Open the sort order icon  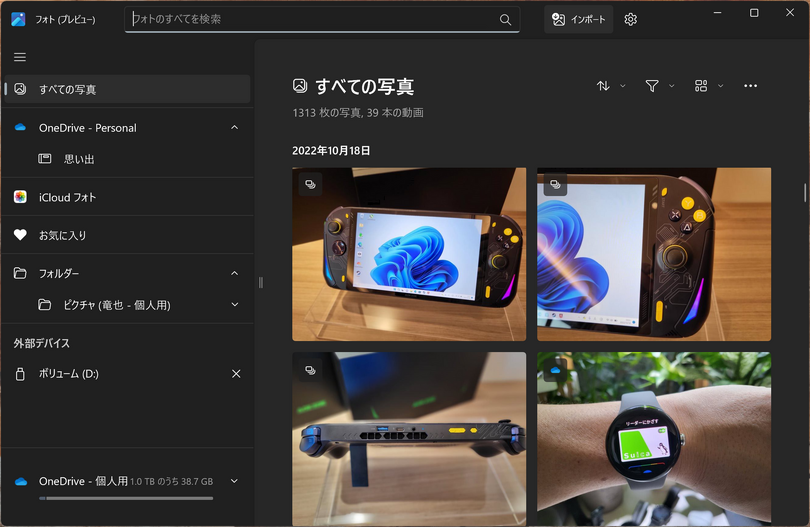pyautogui.click(x=603, y=86)
